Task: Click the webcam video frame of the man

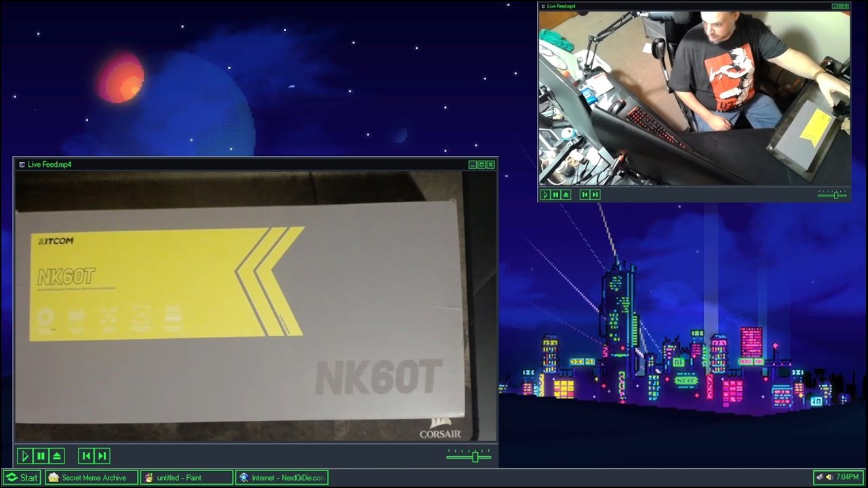Action: 694,98
